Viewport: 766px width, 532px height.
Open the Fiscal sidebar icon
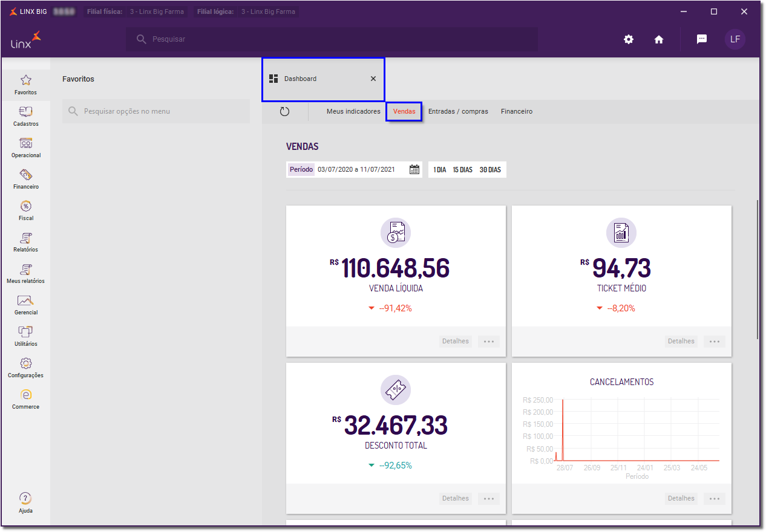tap(26, 206)
